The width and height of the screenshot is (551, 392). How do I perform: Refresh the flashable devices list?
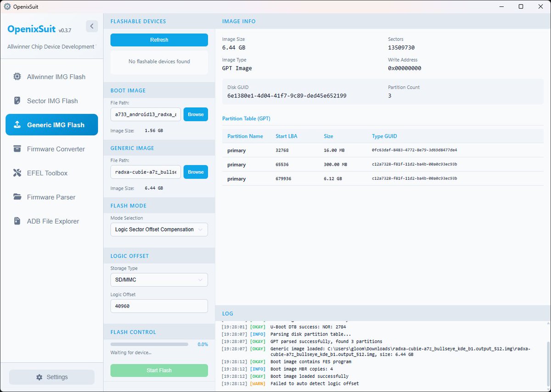coord(159,40)
